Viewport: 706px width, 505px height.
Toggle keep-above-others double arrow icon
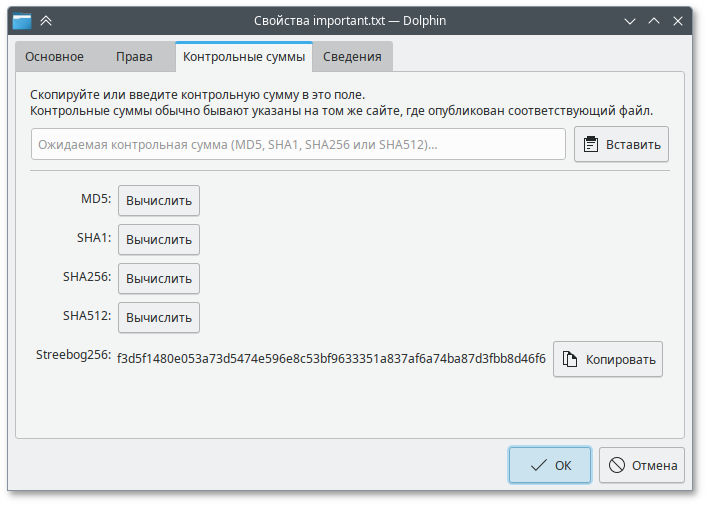pos(47,20)
